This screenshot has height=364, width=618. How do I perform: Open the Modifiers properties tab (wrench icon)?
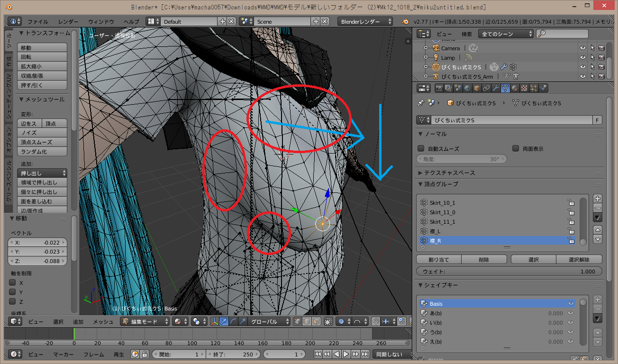[496, 88]
